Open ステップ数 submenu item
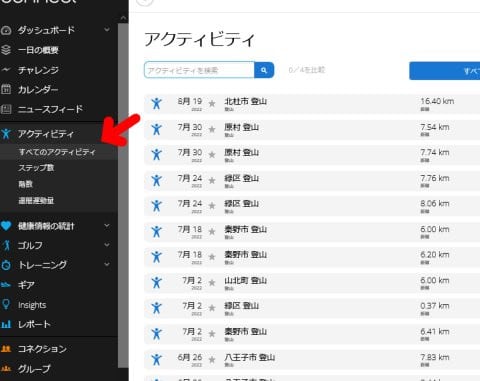Image resolution: width=480 pixels, height=381 pixels. click(x=36, y=168)
